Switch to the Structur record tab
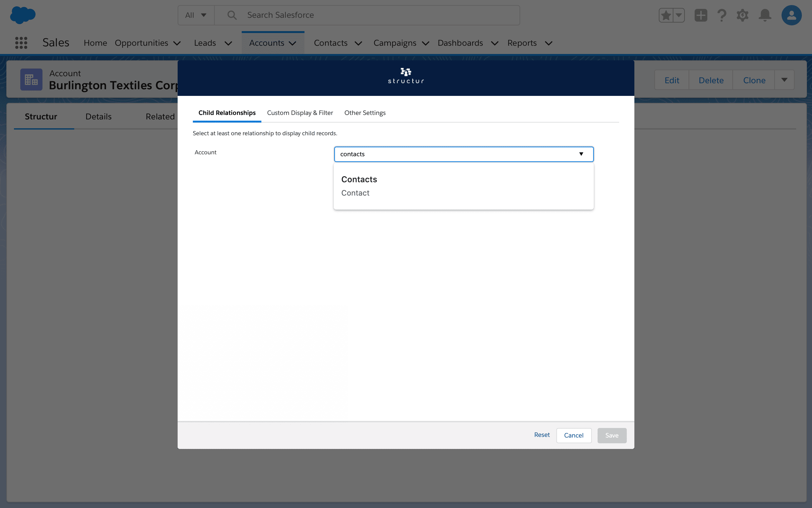Viewport: 812px width, 508px height. [41, 117]
